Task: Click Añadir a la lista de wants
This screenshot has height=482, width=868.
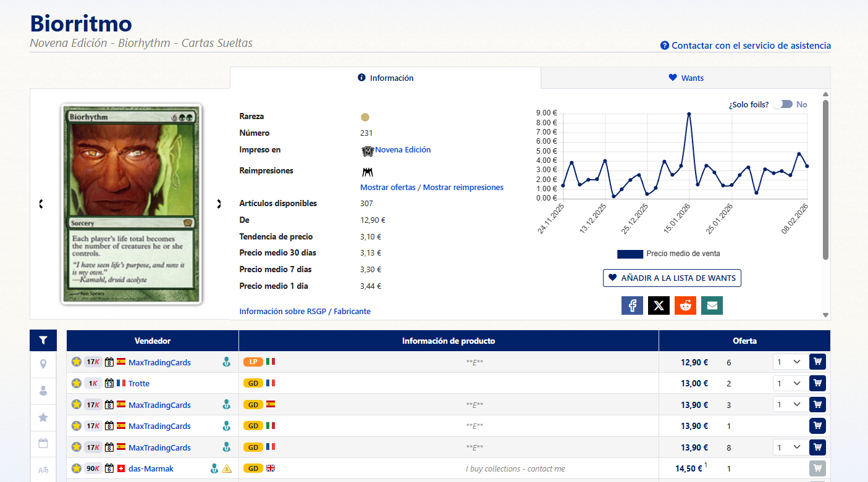Action: 672,278
